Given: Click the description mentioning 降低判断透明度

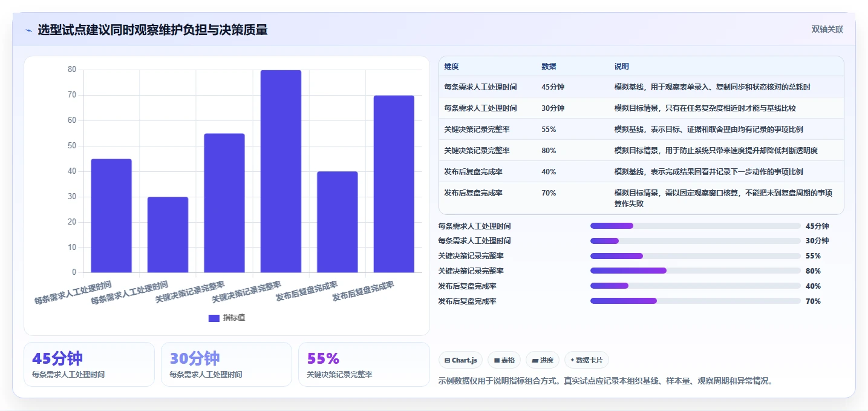Looking at the screenshot, I should point(716,151).
